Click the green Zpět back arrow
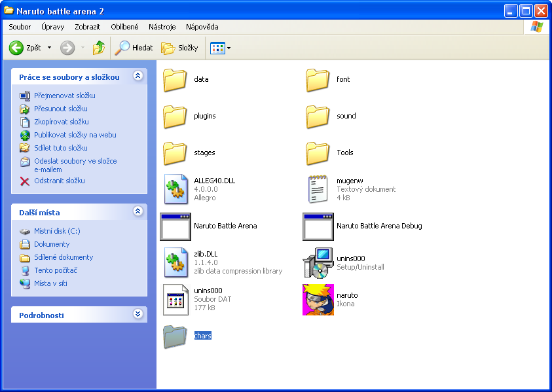This screenshot has height=392, width=552. click(16, 48)
